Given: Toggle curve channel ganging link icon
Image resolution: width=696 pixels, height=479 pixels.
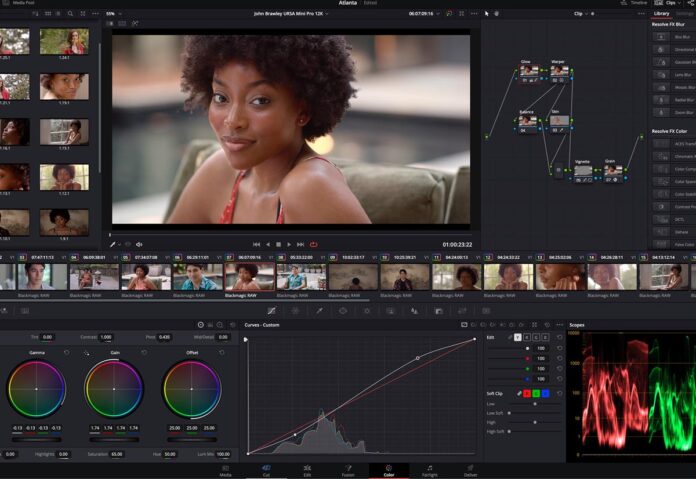Looking at the screenshot, I should coord(510,337).
